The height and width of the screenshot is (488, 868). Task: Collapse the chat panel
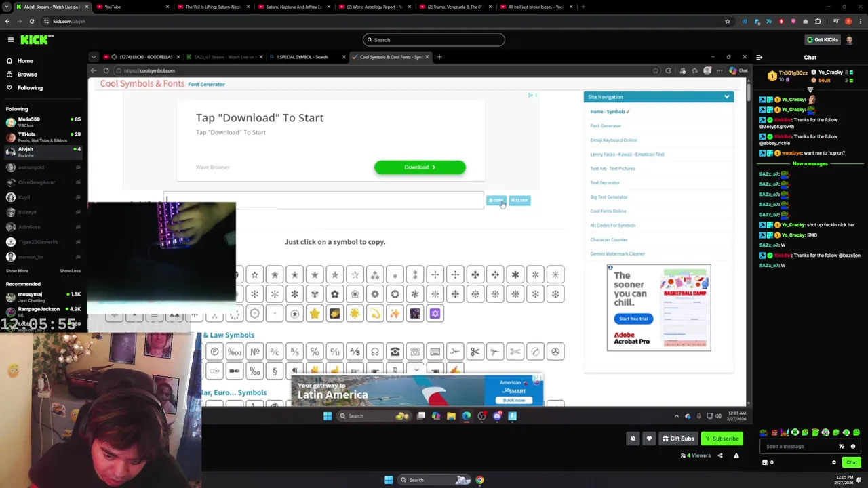pos(759,58)
